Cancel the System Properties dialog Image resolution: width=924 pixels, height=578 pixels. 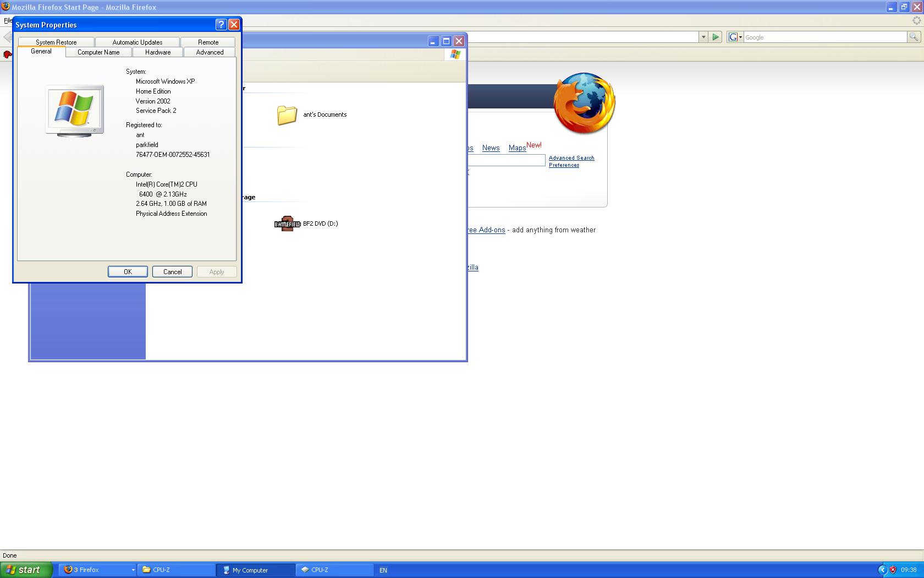tap(172, 272)
